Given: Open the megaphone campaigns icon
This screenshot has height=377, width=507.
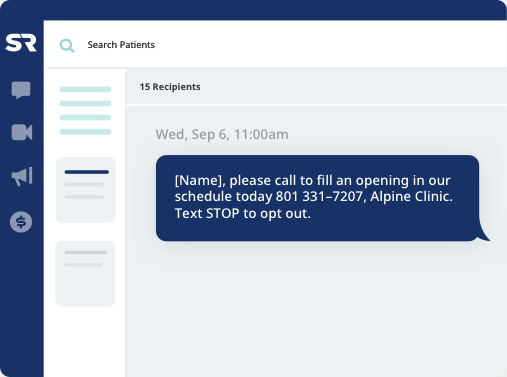Looking at the screenshot, I should (22, 176).
